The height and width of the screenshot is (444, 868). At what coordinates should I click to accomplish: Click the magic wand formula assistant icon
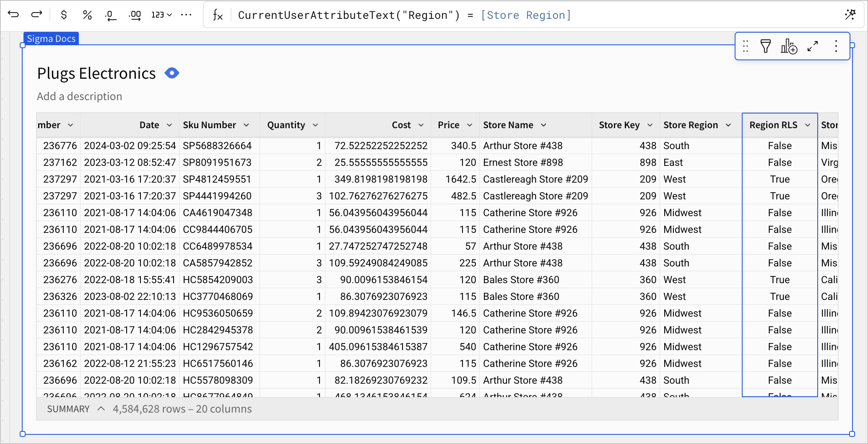pyautogui.click(x=850, y=15)
